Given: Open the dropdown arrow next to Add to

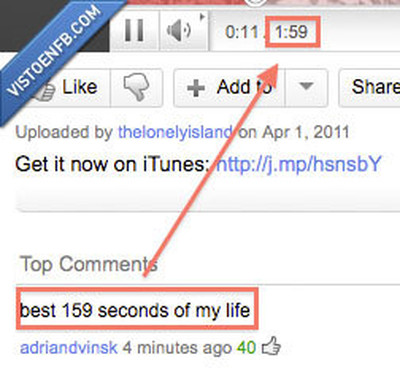Looking at the screenshot, I should click(x=306, y=87).
